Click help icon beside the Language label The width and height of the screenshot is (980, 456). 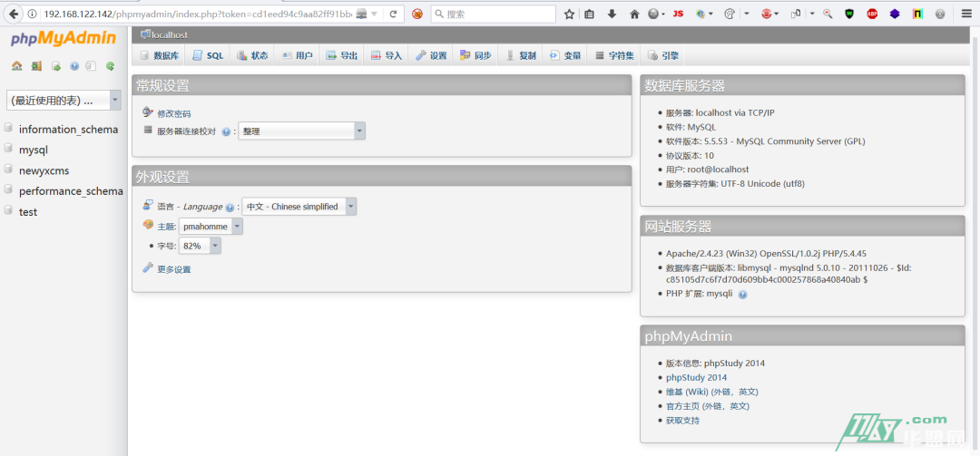[x=230, y=208]
